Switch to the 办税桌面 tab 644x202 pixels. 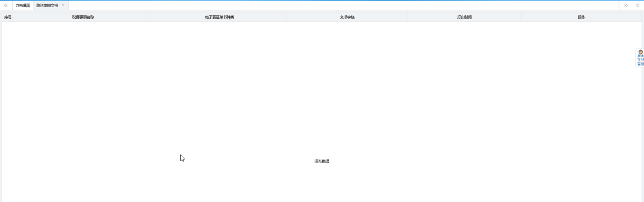tap(23, 5)
